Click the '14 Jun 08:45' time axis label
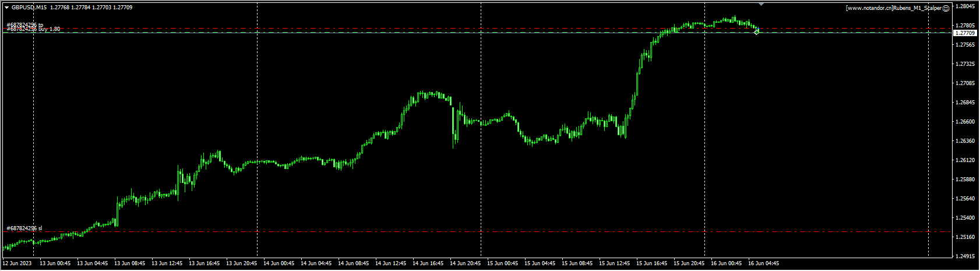This screenshot has height=271, width=980. click(x=354, y=263)
